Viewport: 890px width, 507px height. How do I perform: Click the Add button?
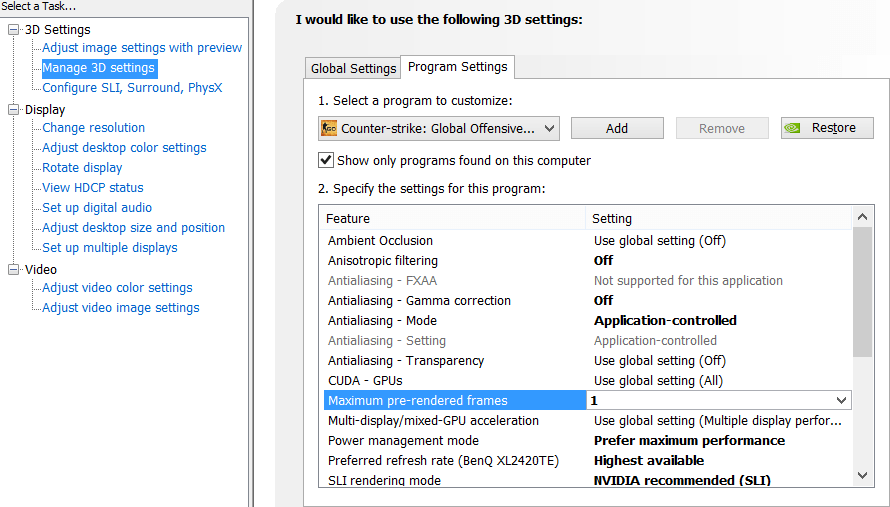point(617,128)
